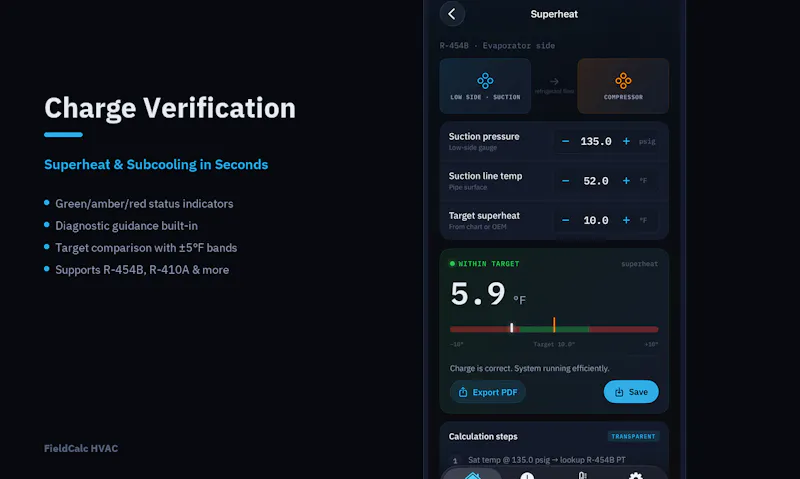Click the TRANSPARENT badge
Image resolution: width=800 pixels, height=479 pixels.
(633, 436)
